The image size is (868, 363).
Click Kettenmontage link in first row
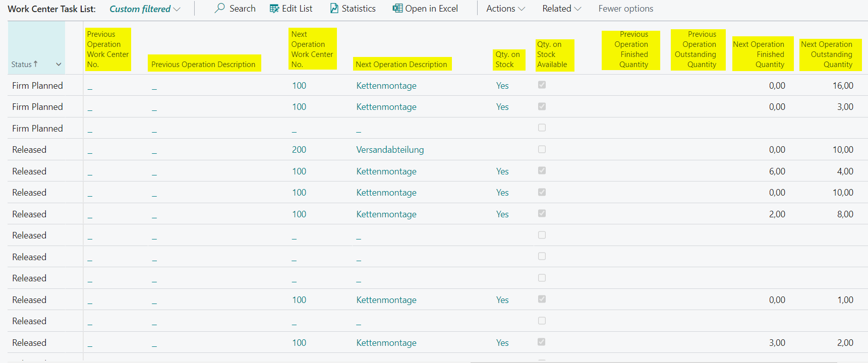pyautogui.click(x=386, y=86)
